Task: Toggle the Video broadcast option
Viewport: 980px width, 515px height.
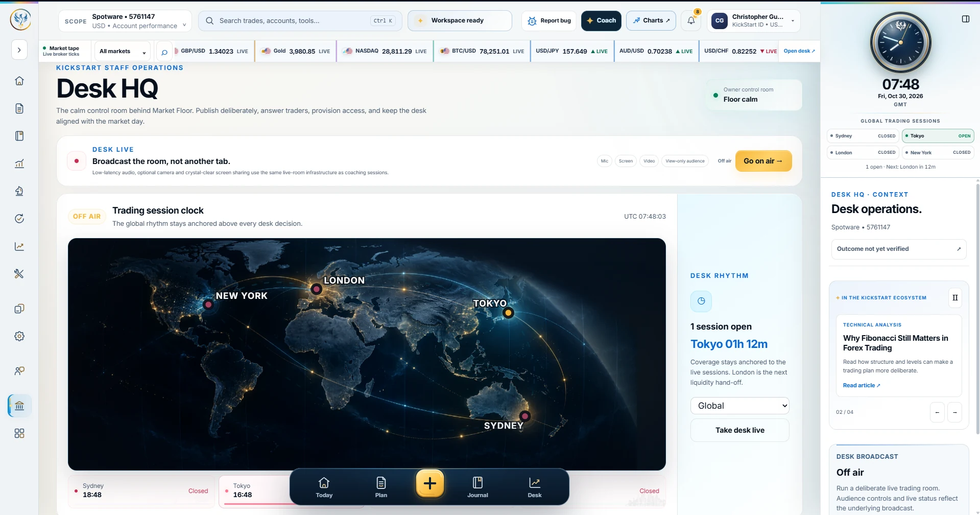Action: pos(649,161)
